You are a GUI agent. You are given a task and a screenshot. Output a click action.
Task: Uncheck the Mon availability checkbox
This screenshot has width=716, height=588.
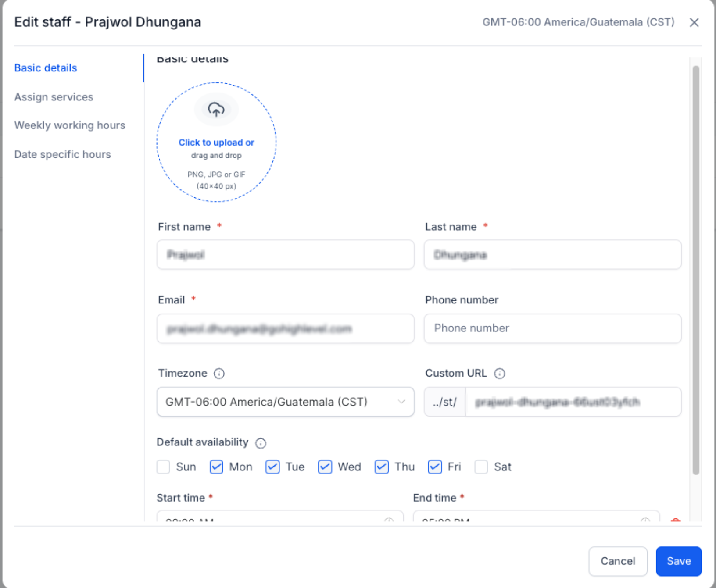[216, 467]
